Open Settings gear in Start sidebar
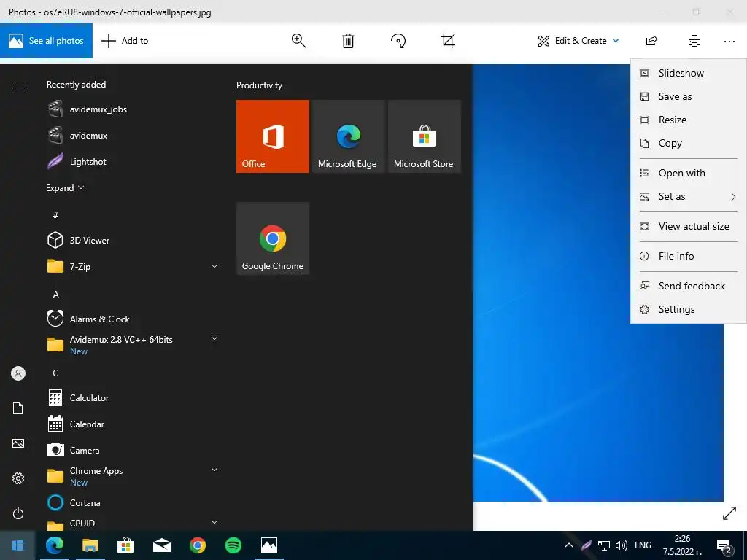Viewport: 747px width, 560px height. 18,478
